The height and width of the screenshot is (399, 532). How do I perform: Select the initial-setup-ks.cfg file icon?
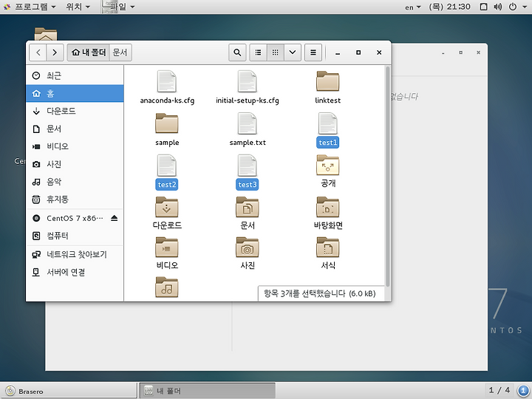click(x=248, y=81)
